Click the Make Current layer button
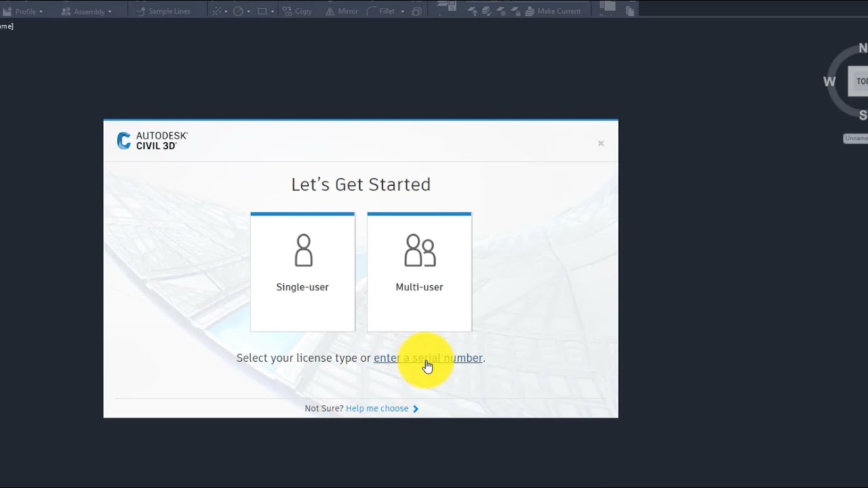Screen dimensions: 868x488 (552, 12)
